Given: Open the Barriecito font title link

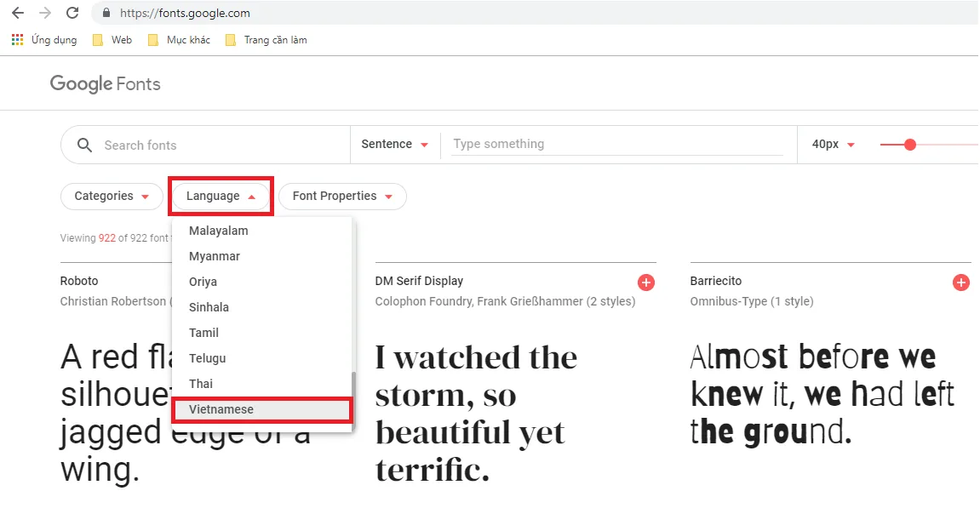Looking at the screenshot, I should pyautogui.click(x=715, y=281).
